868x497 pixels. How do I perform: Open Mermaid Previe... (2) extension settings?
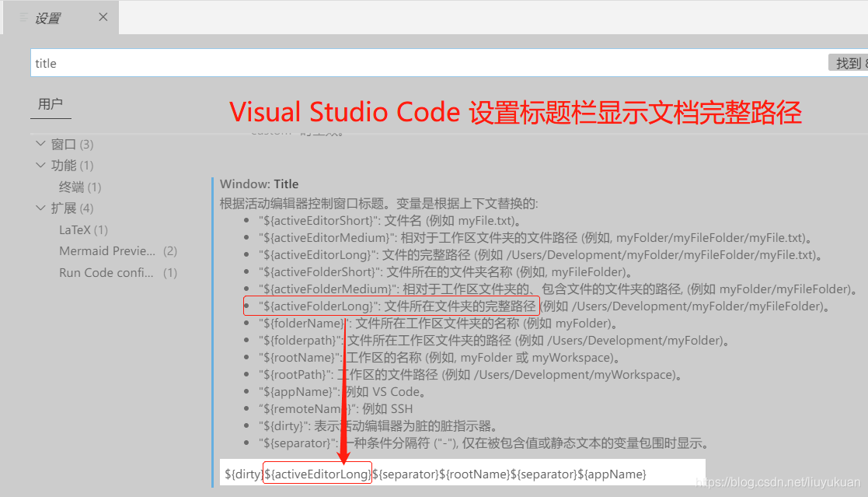click(118, 251)
